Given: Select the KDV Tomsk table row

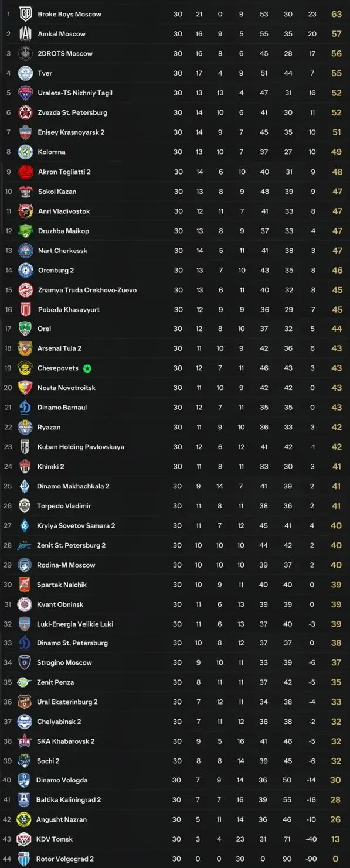Looking at the screenshot, I should point(175,839).
